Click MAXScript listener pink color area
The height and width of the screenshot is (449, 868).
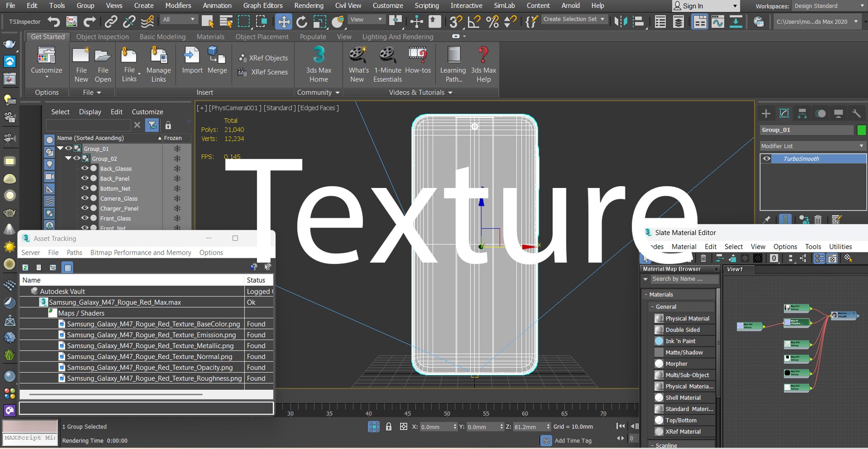coord(30,426)
